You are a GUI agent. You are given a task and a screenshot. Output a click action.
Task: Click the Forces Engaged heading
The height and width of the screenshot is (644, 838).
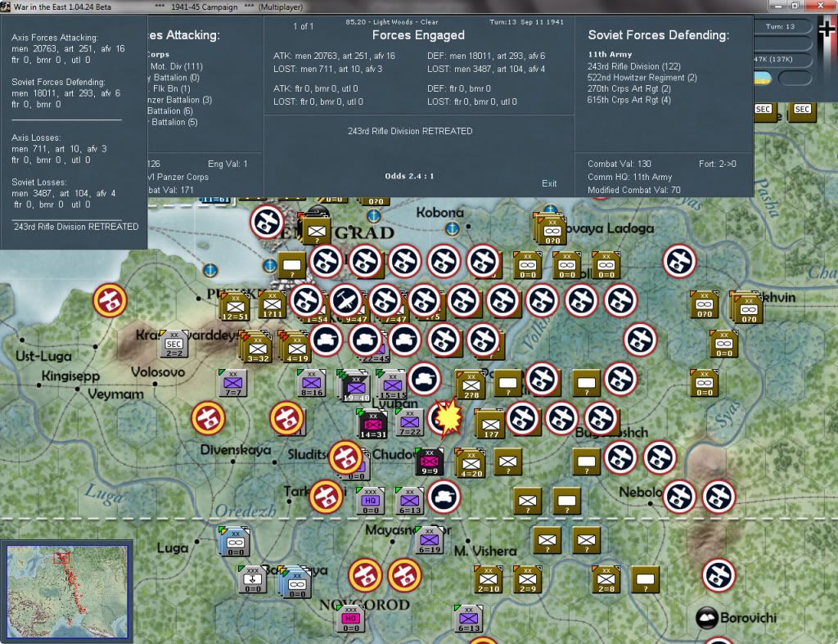pos(418,35)
